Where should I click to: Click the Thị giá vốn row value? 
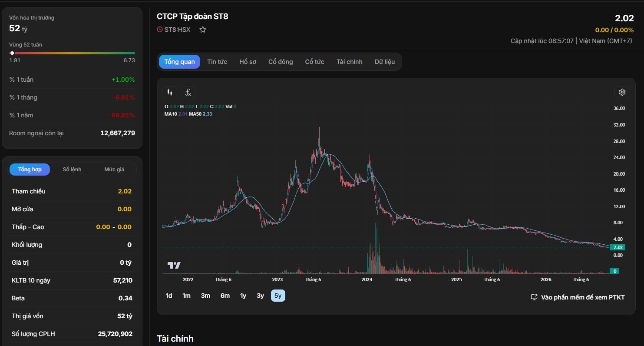click(125, 316)
